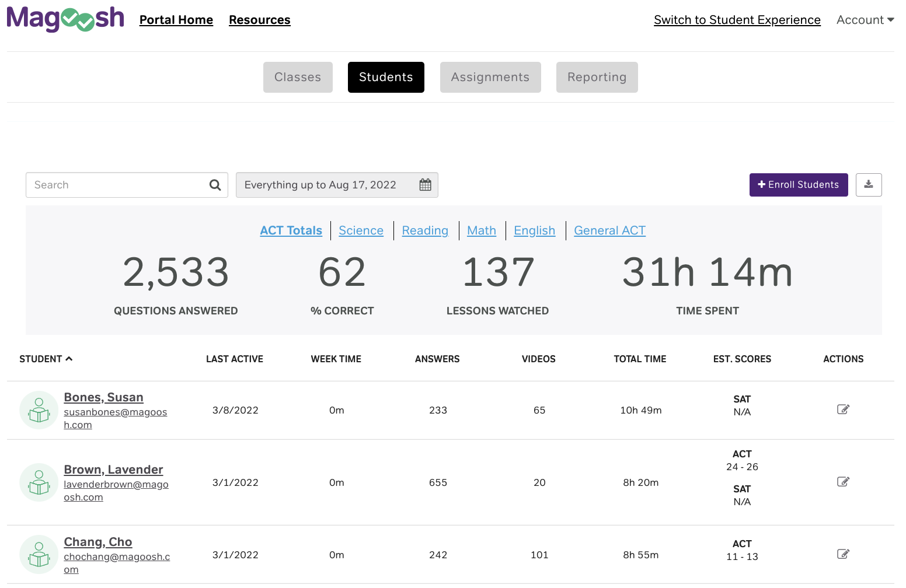This screenshot has height=588, width=906.
Task: Go to the Reporting tab
Action: 597,77
